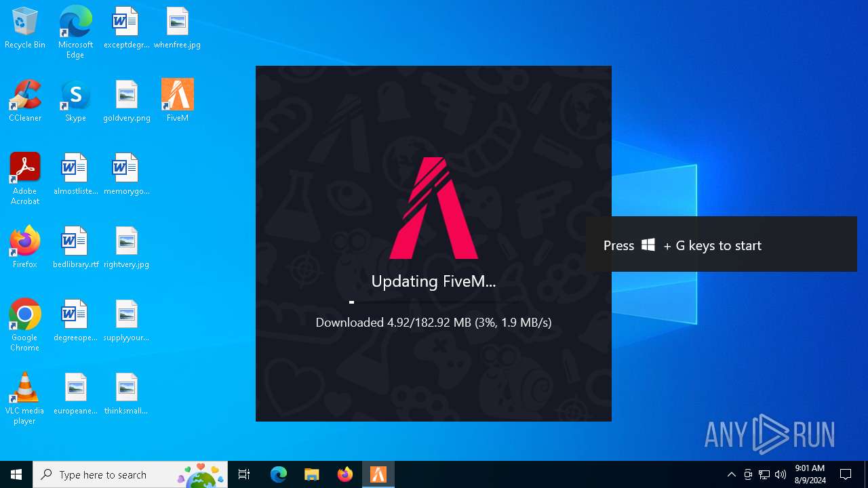Open Firefox desktop shortcut

pyautogui.click(x=25, y=248)
